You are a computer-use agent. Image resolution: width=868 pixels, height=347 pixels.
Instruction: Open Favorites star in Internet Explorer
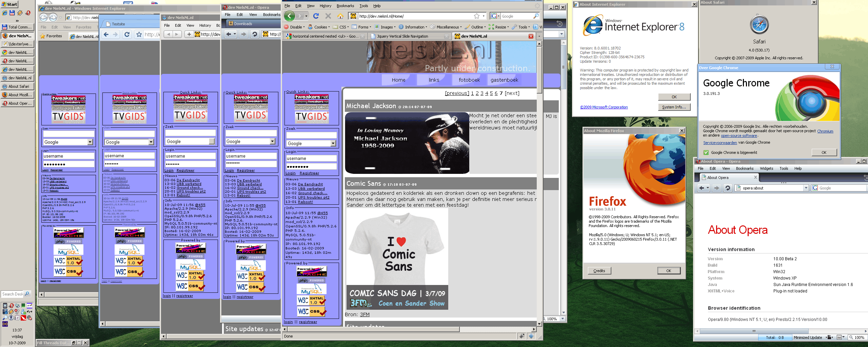pos(42,36)
